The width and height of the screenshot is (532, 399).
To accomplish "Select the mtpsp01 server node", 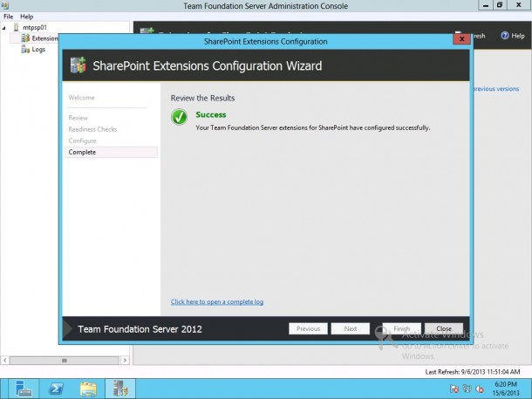I will [x=35, y=27].
